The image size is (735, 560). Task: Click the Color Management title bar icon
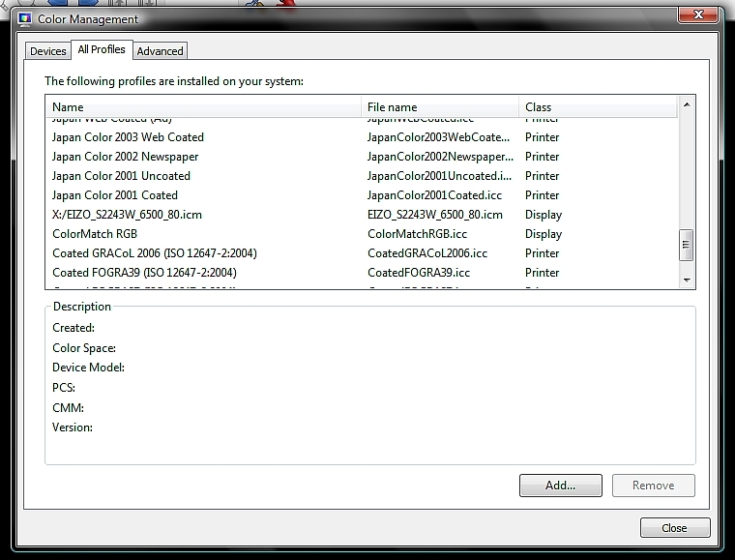(x=24, y=19)
